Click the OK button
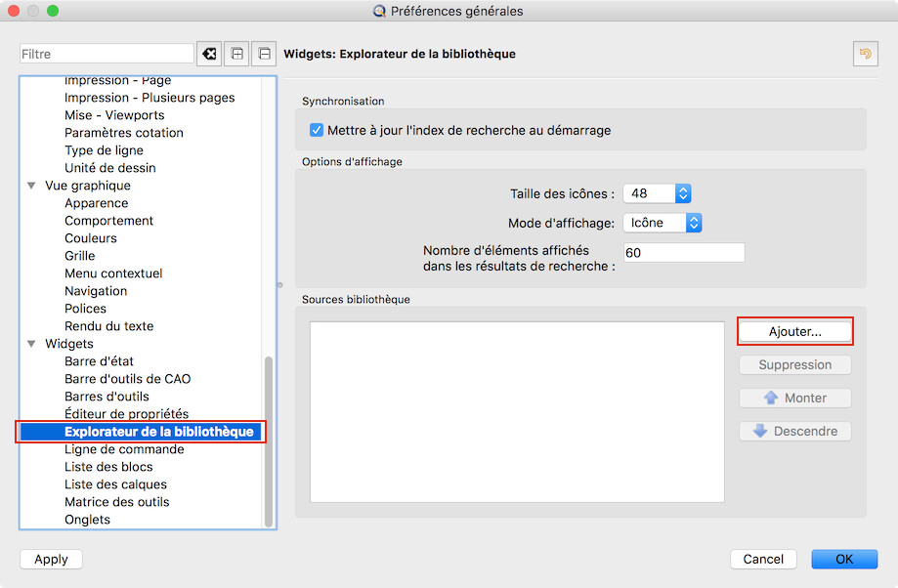The height and width of the screenshot is (588, 898). [843, 559]
